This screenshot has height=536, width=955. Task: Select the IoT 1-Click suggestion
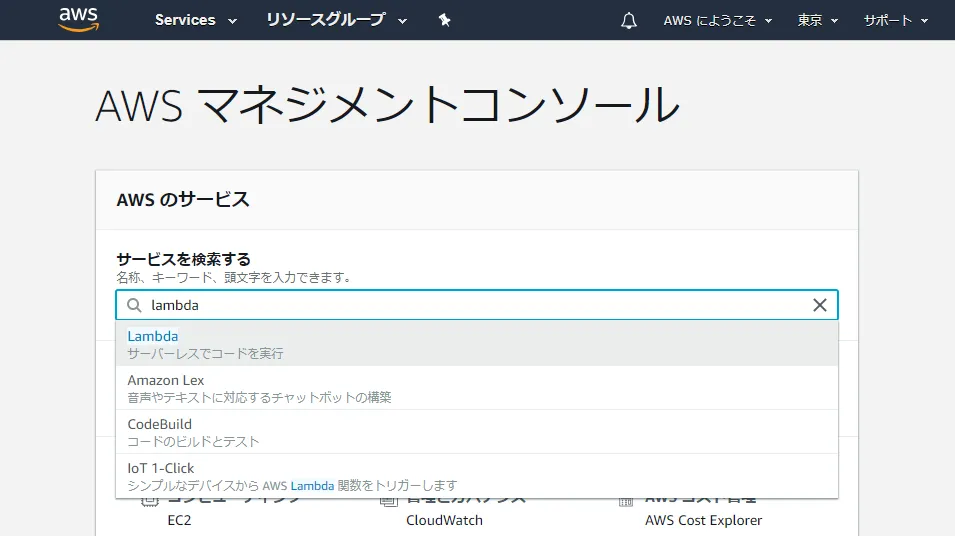click(x=161, y=468)
